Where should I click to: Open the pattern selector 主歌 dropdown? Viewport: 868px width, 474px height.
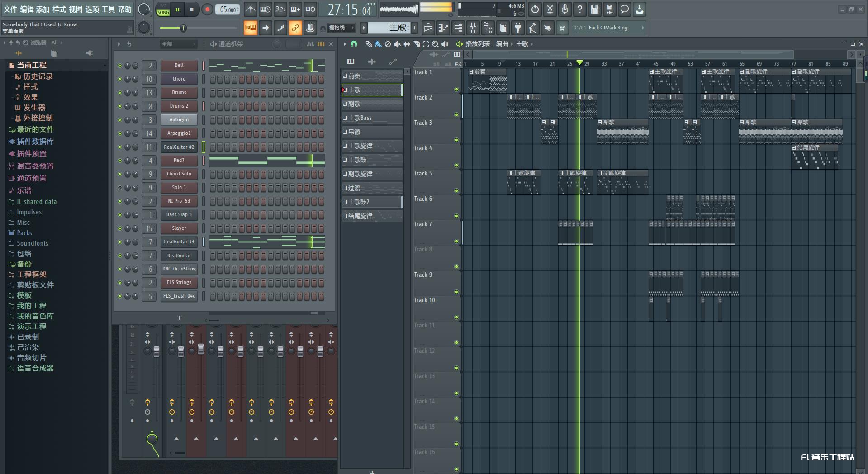click(389, 28)
